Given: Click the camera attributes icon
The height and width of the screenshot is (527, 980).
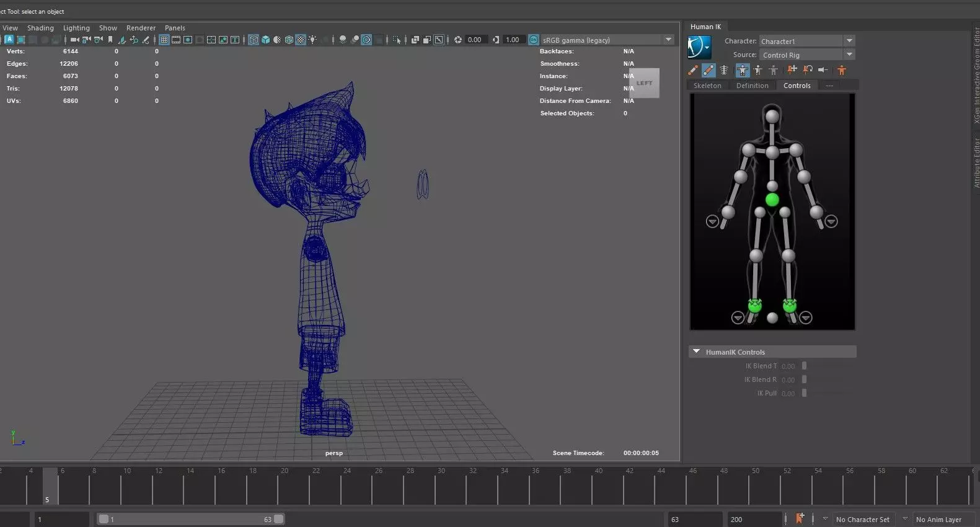Looking at the screenshot, I should click(99, 40).
